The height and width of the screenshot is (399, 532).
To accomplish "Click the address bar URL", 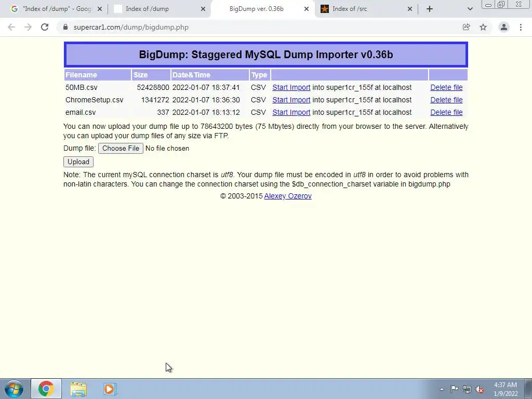I will 131,27.
